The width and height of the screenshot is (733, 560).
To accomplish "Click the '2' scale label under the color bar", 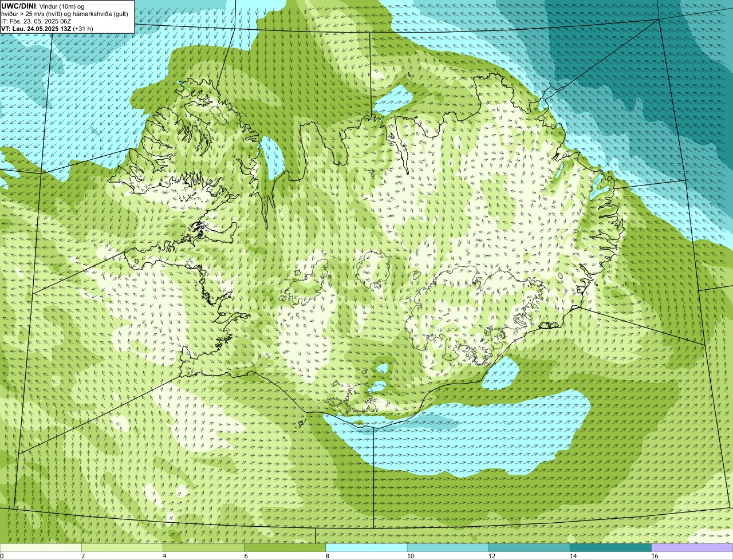I will (83, 556).
